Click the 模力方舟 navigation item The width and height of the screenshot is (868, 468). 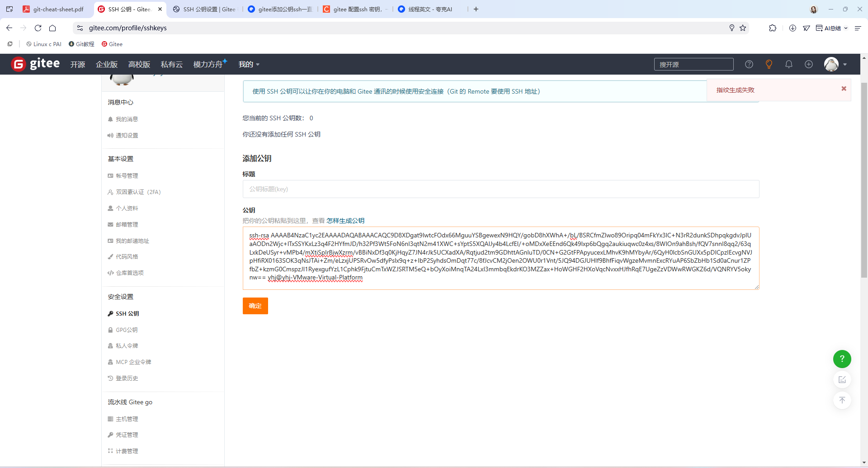pos(209,64)
